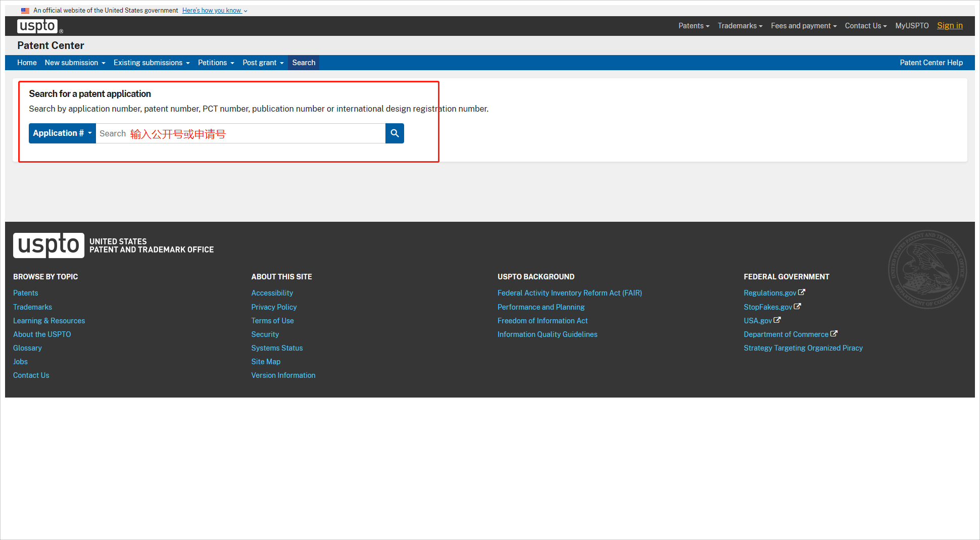Expand the New submission menu

coord(75,63)
